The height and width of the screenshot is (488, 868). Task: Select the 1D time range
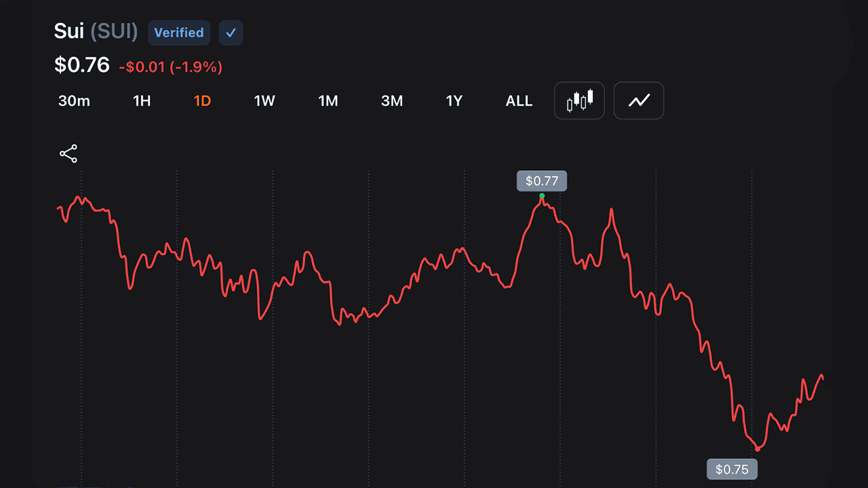202,101
